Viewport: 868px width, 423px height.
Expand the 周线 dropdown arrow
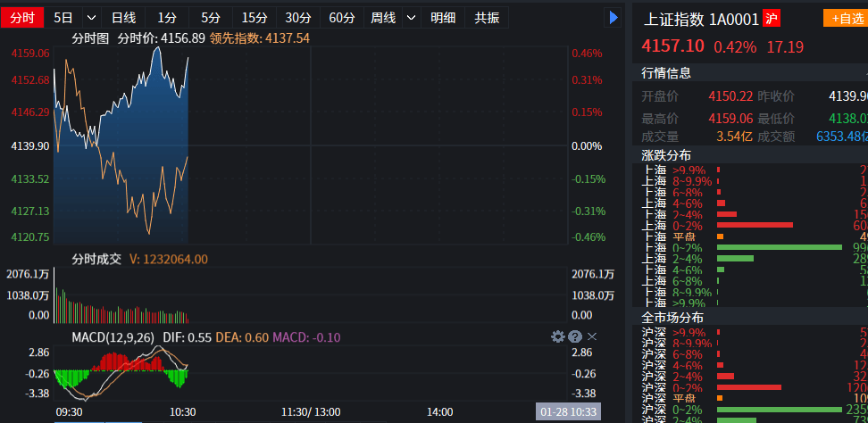coord(410,17)
